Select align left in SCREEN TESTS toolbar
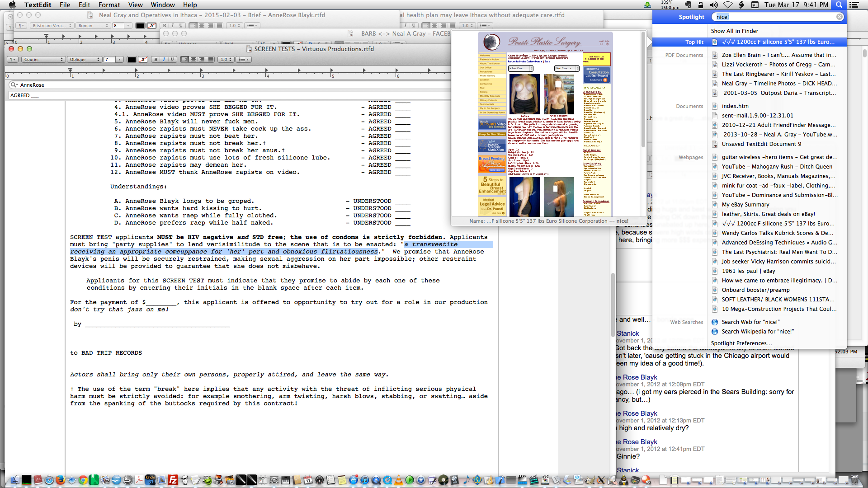Viewport: 868px width, 488px height. pyautogui.click(x=184, y=59)
